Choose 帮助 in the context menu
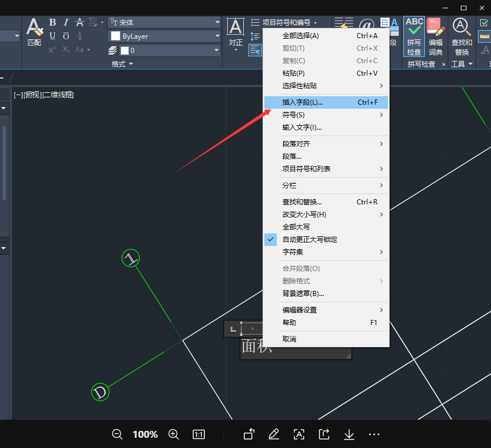 (326, 323)
